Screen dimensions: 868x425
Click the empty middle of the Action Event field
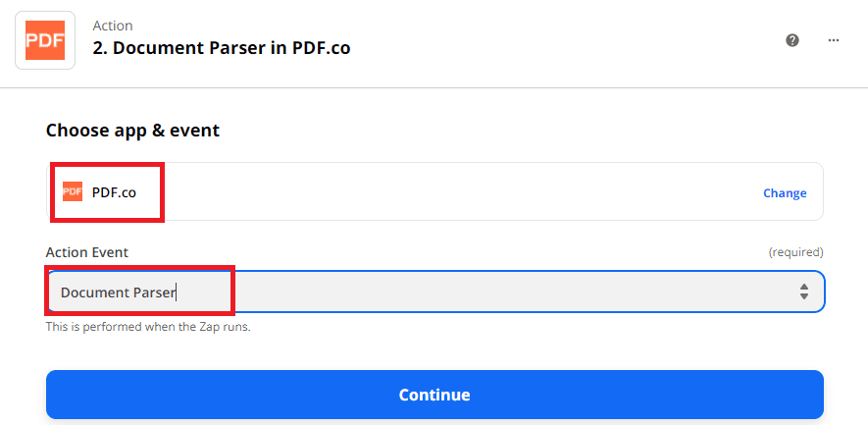[x=490, y=292]
